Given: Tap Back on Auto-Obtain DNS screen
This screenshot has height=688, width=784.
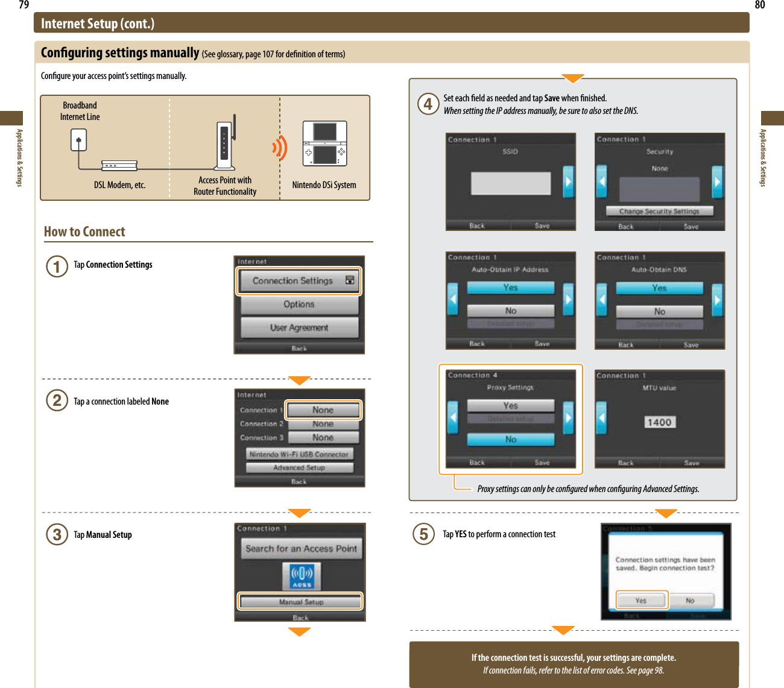Looking at the screenshot, I should point(627,345).
